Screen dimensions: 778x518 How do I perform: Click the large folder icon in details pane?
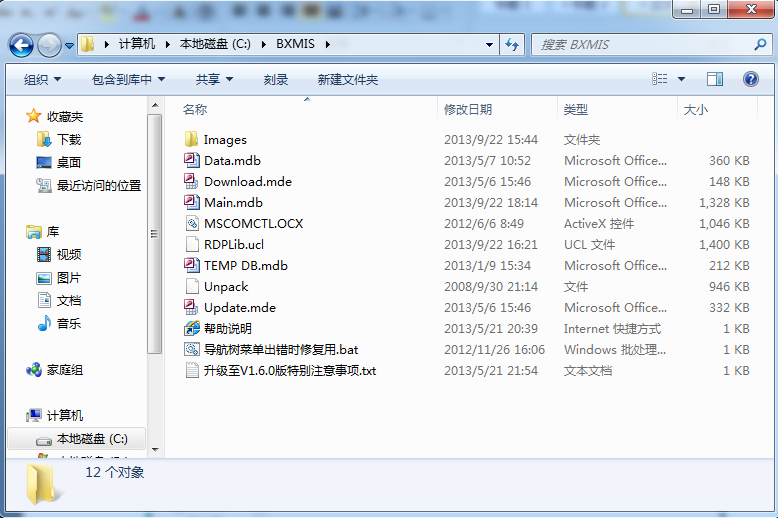coord(43,484)
